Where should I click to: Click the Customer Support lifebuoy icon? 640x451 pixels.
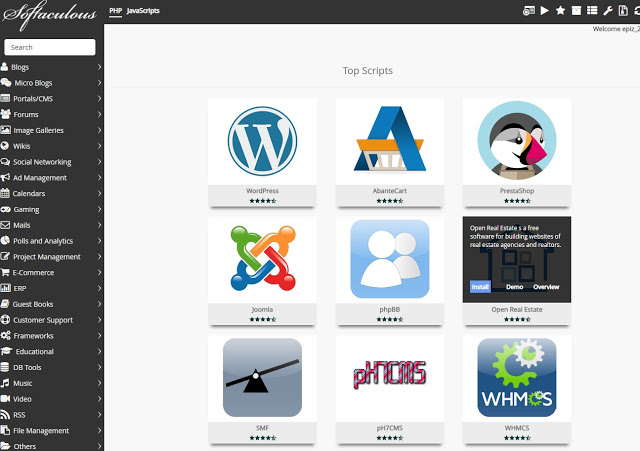(x=5, y=320)
